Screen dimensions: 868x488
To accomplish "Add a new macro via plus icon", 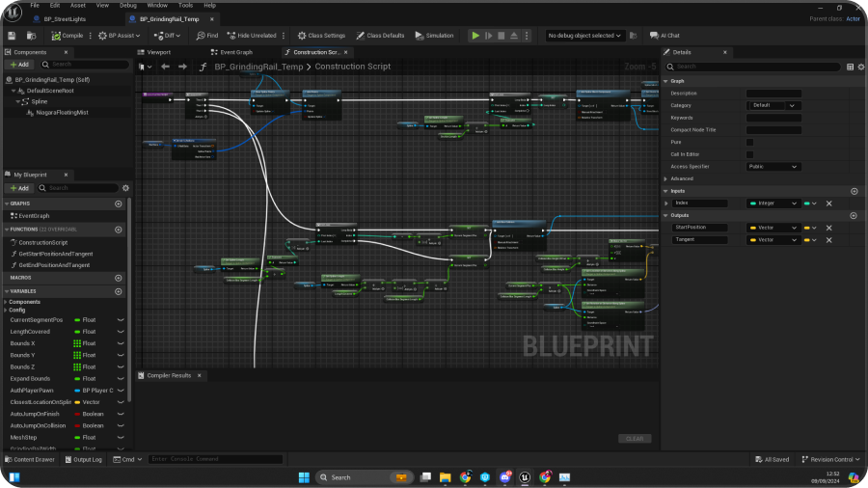I will click(118, 278).
